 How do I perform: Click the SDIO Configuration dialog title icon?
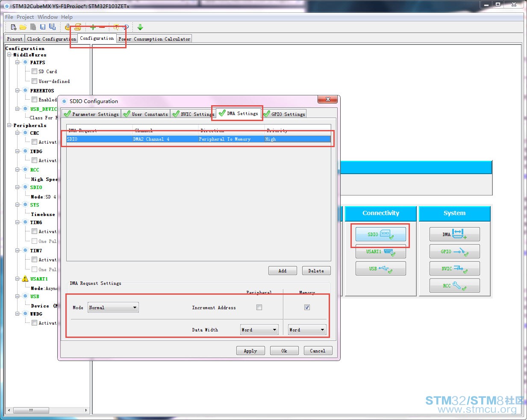[65, 101]
